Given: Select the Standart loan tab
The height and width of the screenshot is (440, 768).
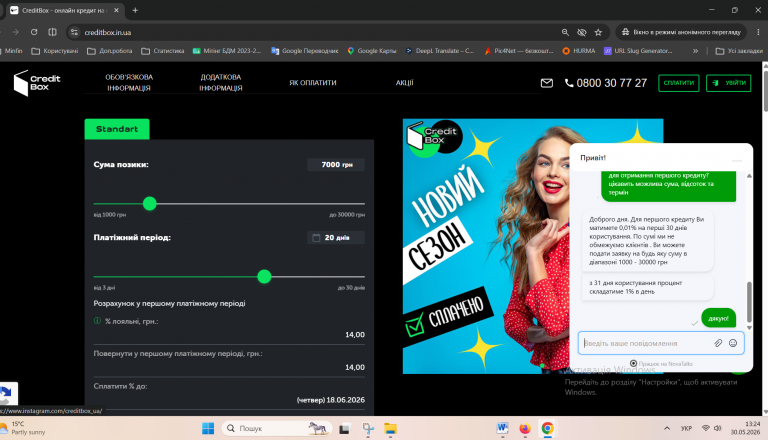Looking at the screenshot, I should coord(117,129).
